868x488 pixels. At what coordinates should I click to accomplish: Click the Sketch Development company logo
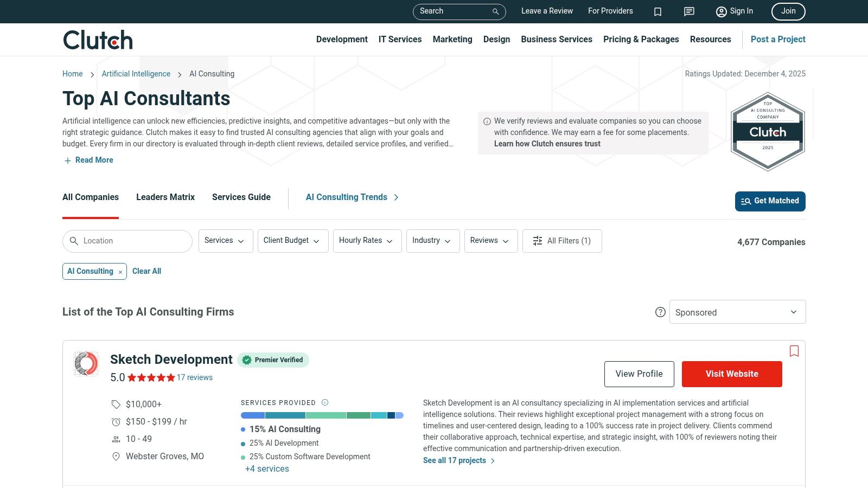pos(86,363)
